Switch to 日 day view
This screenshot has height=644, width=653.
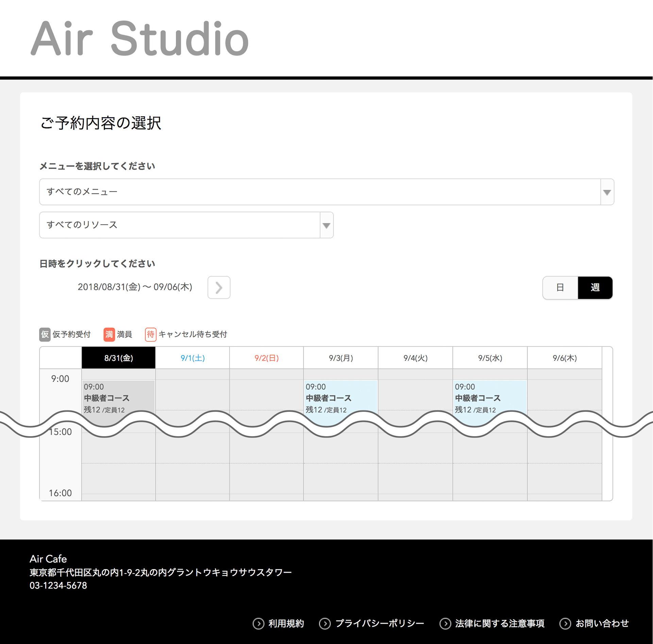pyautogui.click(x=560, y=288)
